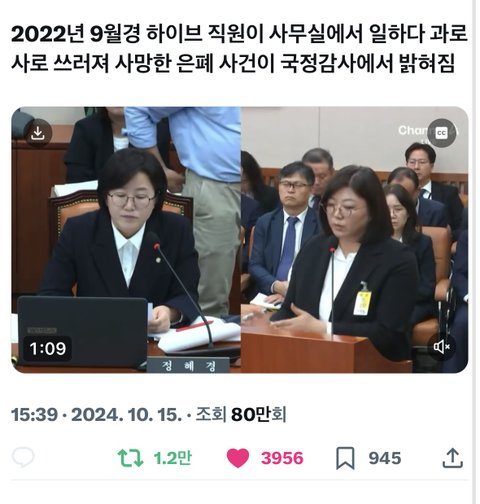Toggle closed captions CC button
This screenshot has width=480, height=504.
coord(441,133)
